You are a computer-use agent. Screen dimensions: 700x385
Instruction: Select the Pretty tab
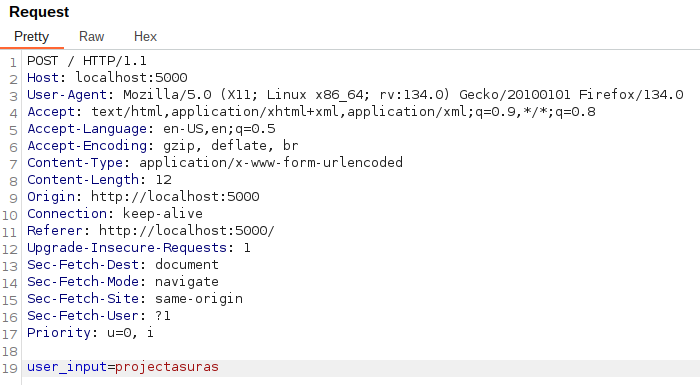(x=31, y=37)
